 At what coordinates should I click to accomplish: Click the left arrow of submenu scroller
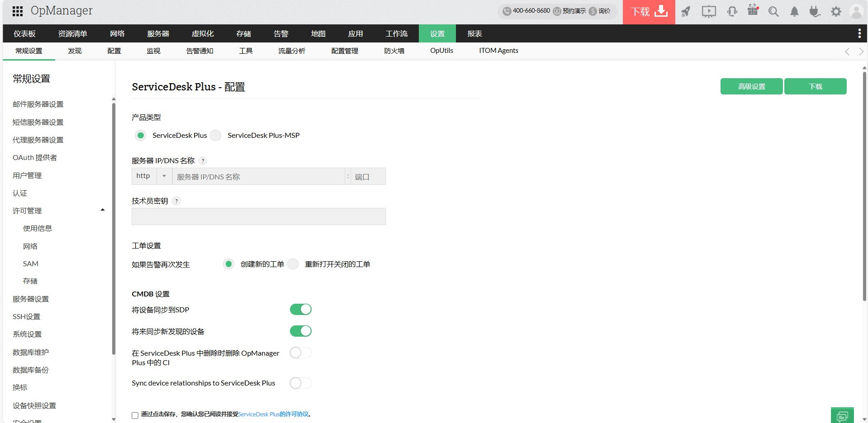coord(847,52)
